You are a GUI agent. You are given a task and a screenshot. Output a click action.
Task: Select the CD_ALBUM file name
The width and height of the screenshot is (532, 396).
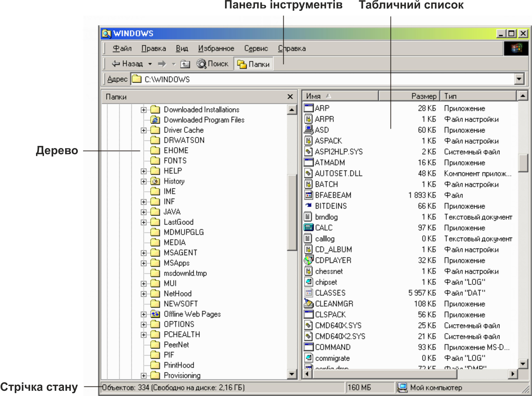pos(333,249)
